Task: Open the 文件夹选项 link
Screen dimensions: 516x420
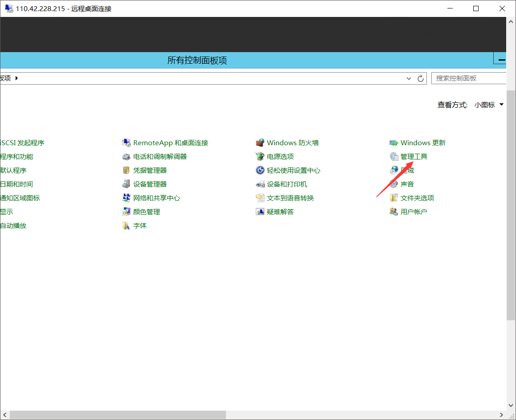Action: [417, 198]
